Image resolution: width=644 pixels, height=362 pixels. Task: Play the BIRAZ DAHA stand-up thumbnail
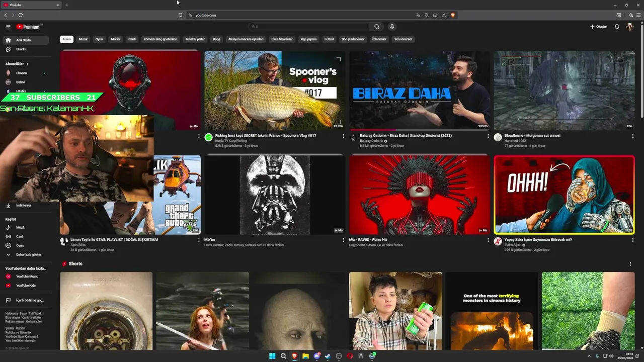point(419,90)
